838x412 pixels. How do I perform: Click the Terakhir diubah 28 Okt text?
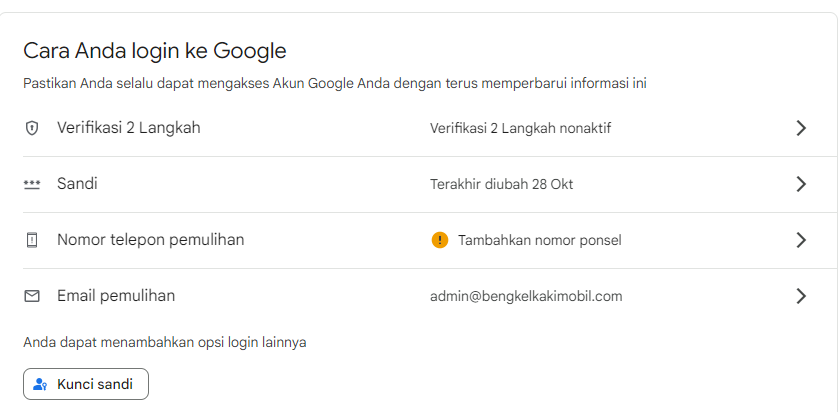coord(501,184)
